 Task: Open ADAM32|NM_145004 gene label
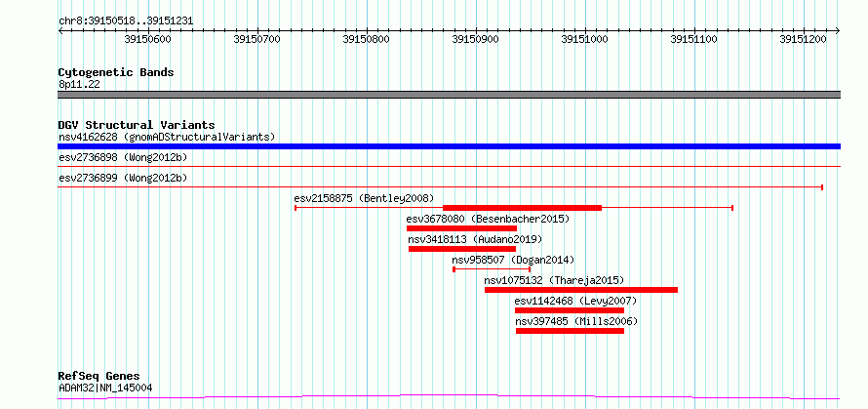click(105, 388)
